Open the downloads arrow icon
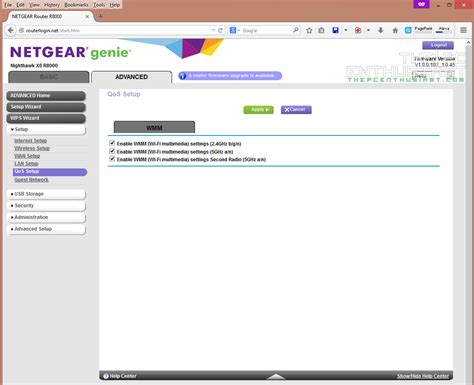Screen dimensions: 474x385 tap(381, 30)
